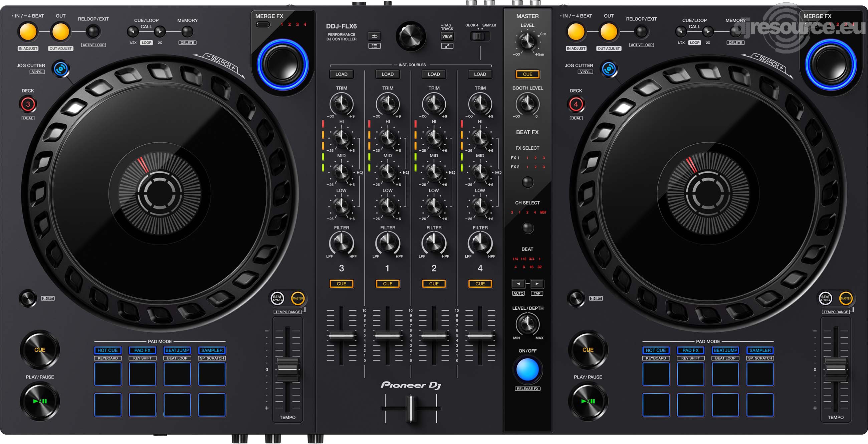
Task: Set loop in with left deck IN button
Action: pos(28,32)
